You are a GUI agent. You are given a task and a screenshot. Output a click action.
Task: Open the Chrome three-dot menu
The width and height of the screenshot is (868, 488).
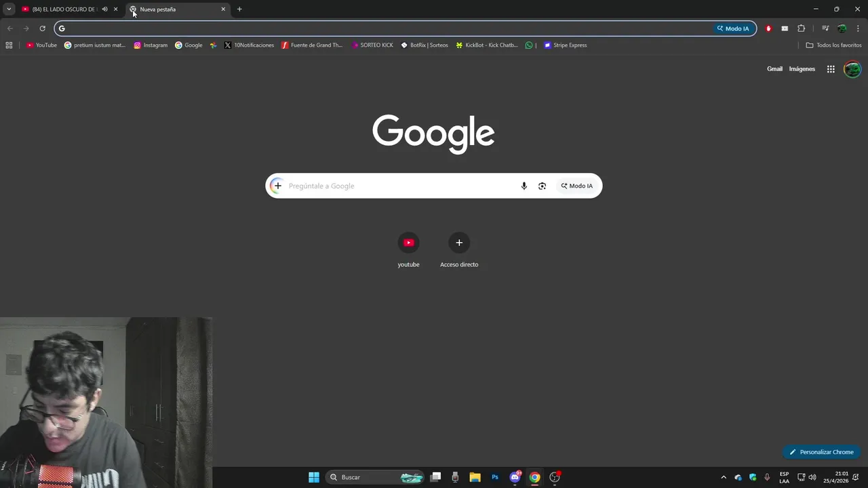point(858,28)
